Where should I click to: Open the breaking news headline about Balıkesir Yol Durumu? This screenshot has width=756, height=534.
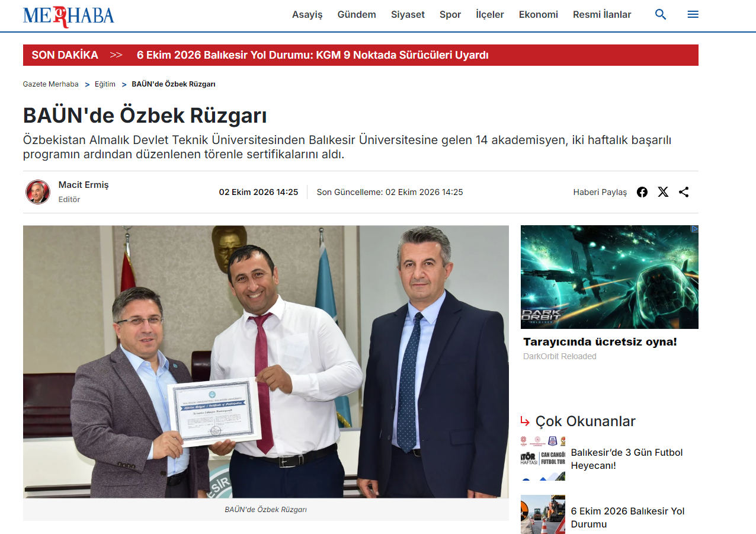[x=312, y=55]
